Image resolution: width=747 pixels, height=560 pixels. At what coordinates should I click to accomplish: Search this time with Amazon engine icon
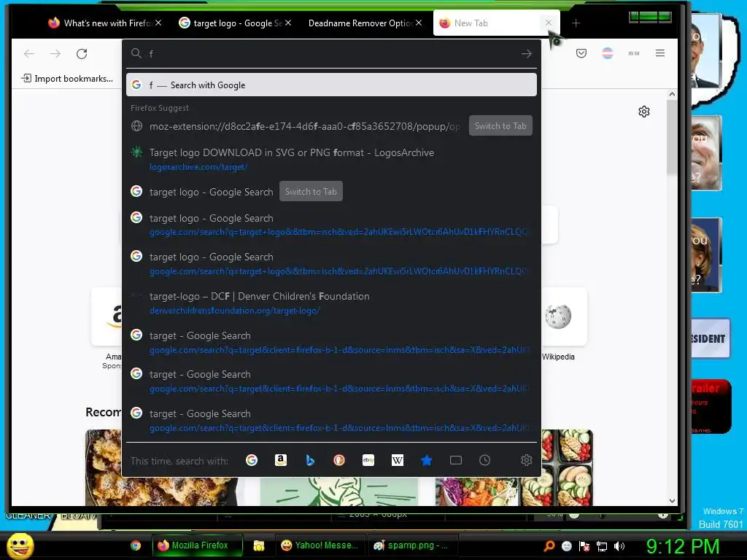point(281,460)
